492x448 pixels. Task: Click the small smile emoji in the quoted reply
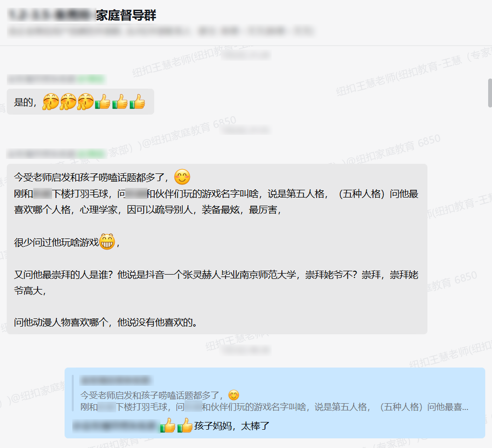[x=233, y=395]
